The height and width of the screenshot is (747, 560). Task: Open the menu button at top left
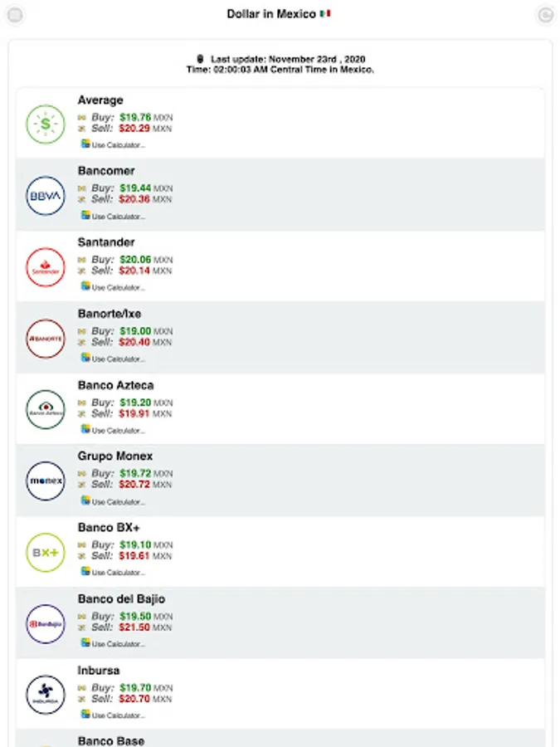pyautogui.click(x=15, y=14)
